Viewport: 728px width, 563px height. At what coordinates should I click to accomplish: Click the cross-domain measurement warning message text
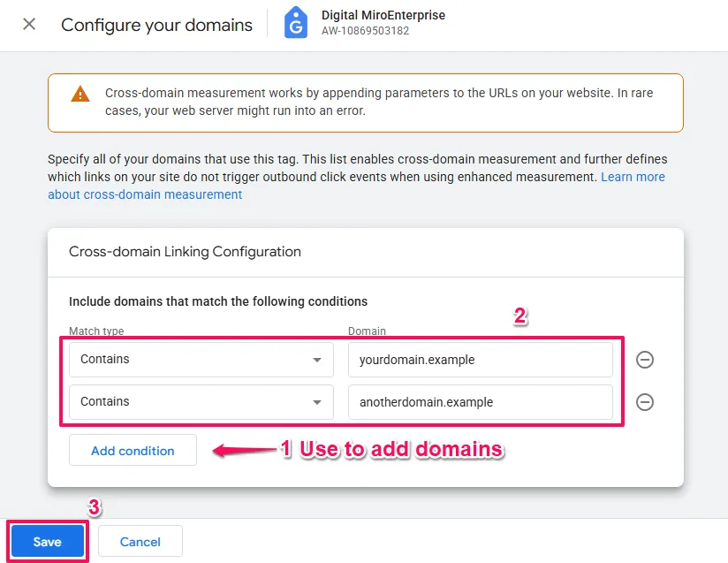click(x=379, y=102)
